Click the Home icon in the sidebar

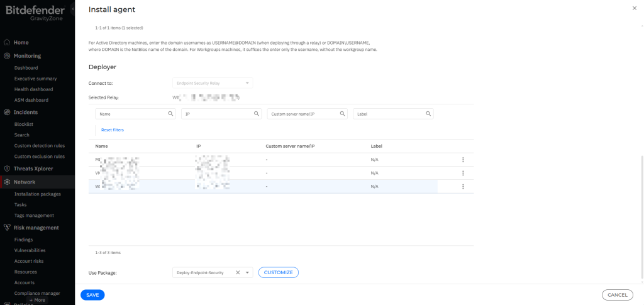click(x=7, y=42)
